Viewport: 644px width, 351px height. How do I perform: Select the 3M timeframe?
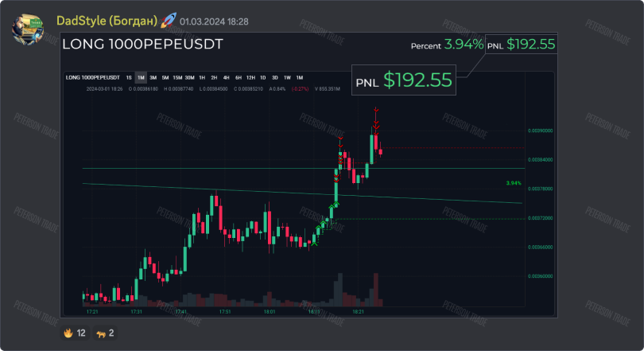[153, 77]
